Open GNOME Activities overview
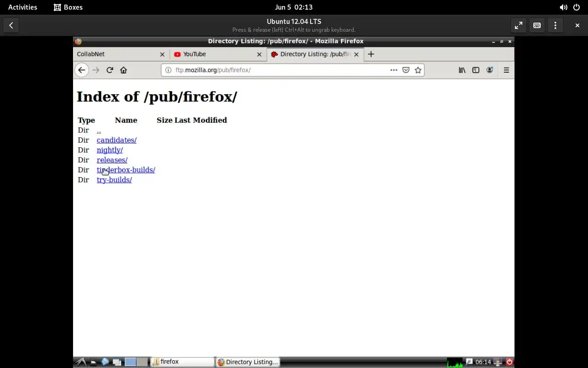 click(x=23, y=7)
